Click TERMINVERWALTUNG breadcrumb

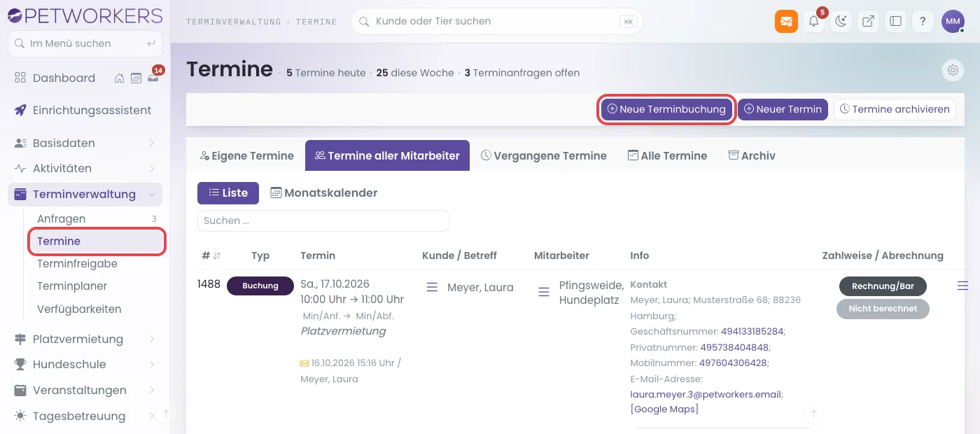coord(234,22)
